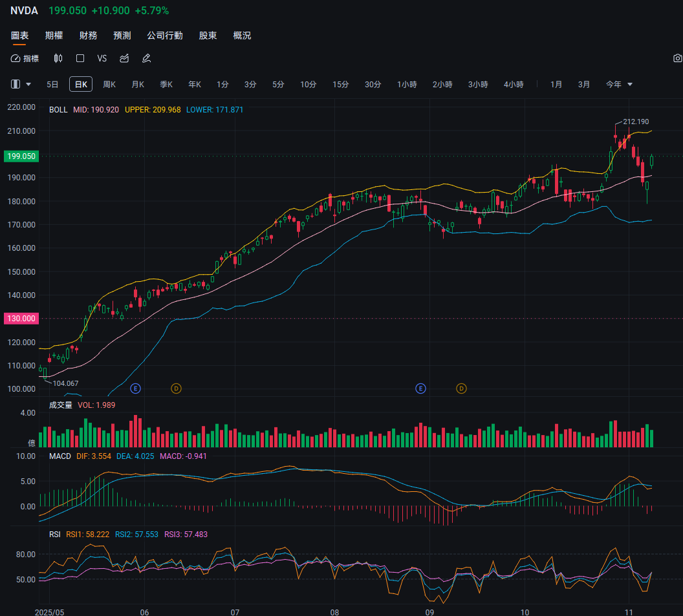Click the VOL: 1.989 value

96,405
